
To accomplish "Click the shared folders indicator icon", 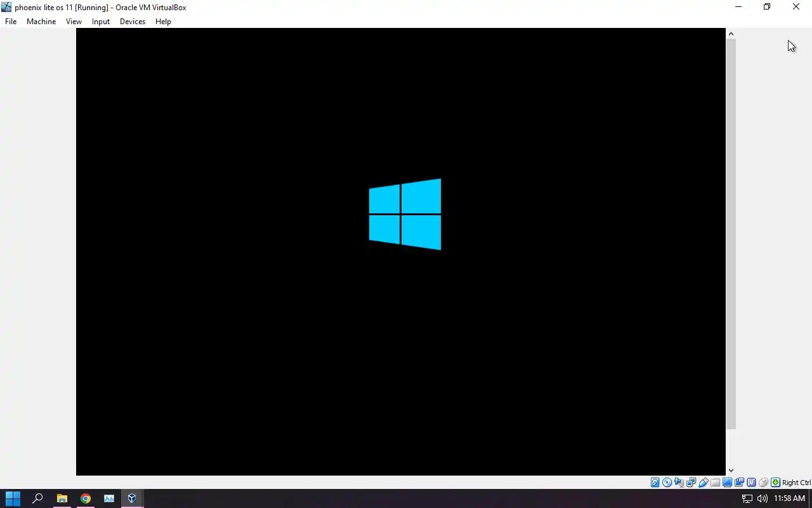I will click(715, 483).
